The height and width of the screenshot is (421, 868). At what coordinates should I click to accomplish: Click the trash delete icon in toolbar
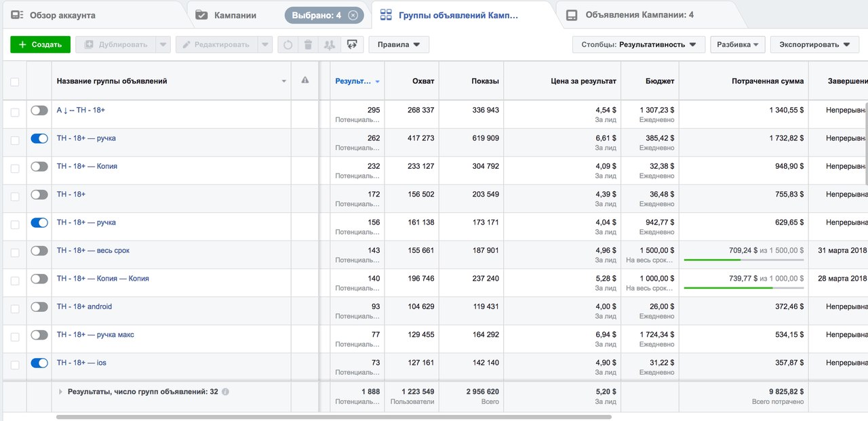pos(308,45)
